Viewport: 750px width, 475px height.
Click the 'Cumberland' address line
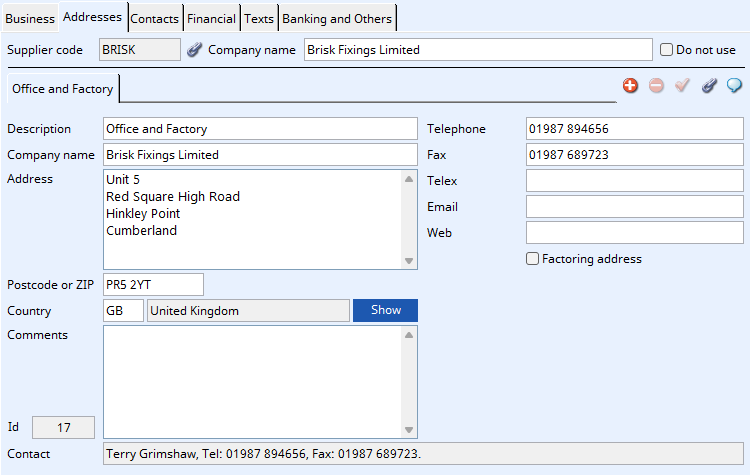coord(141,231)
